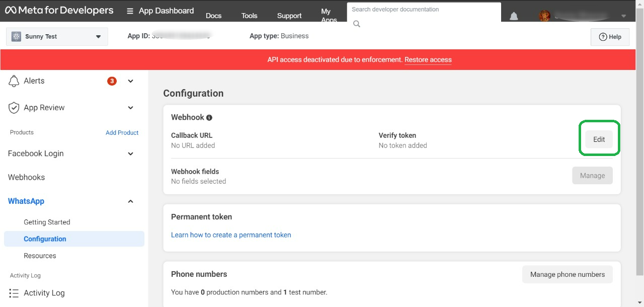Click the notifications bell icon
644x307 pixels.
click(x=514, y=16)
